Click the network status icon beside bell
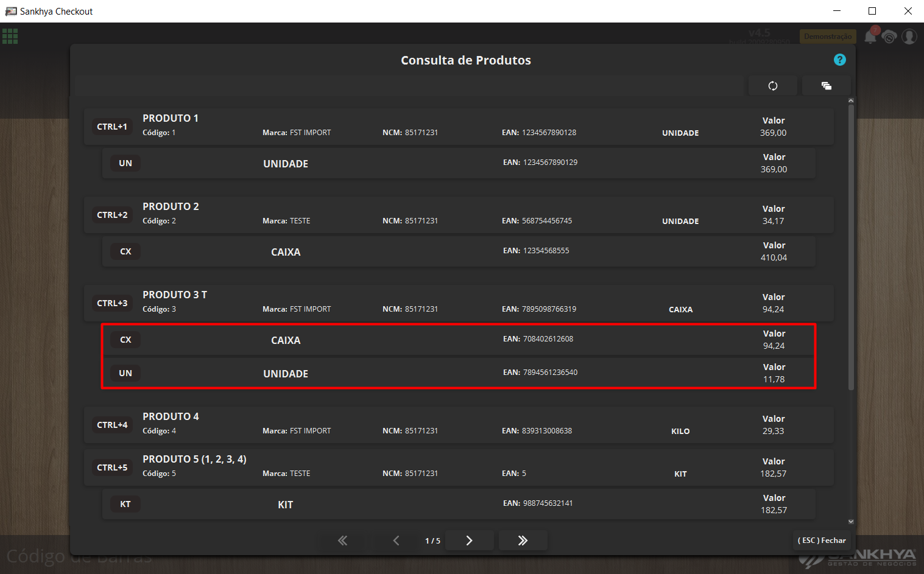 [x=889, y=37]
